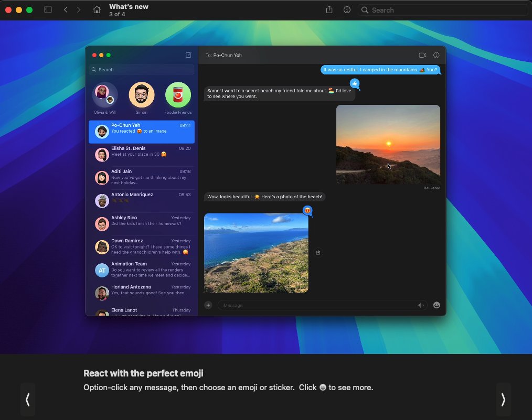Open the pinned Olivia & Will conversation
The height and width of the screenshot is (420, 532).
pyautogui.click(x=105, y=98)
